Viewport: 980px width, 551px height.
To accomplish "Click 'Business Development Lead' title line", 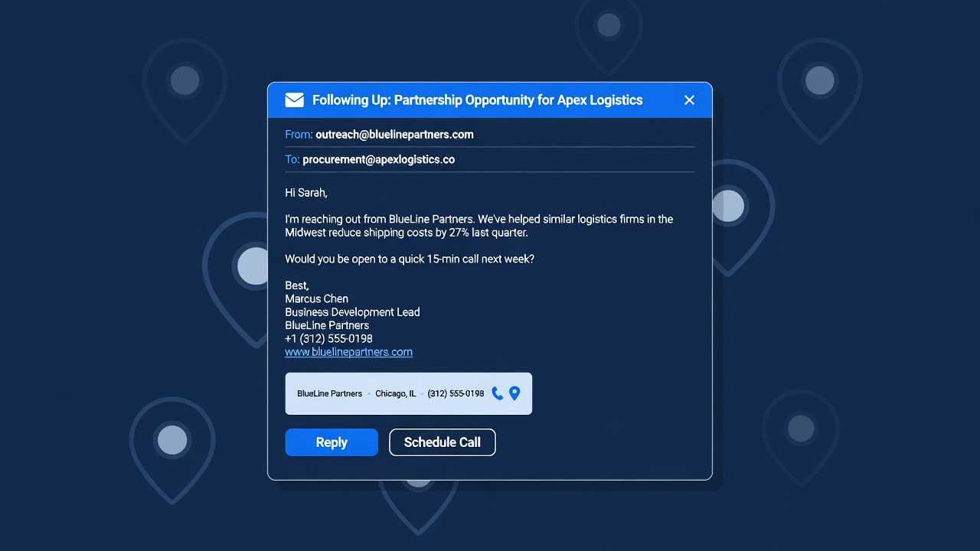I will pyautogui.click(x=352, y=312).
